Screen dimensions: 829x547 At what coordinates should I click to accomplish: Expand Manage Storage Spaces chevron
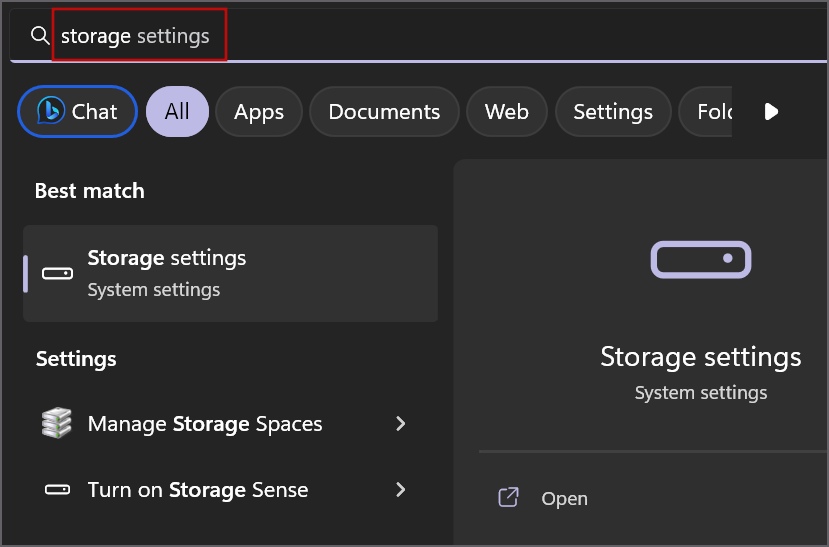click(400, 423)
